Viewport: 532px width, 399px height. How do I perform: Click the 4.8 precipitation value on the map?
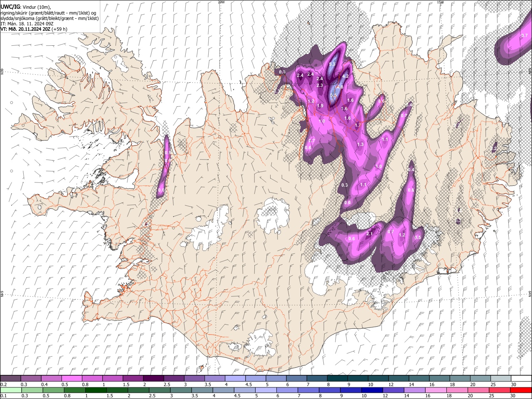pos(340,87)
